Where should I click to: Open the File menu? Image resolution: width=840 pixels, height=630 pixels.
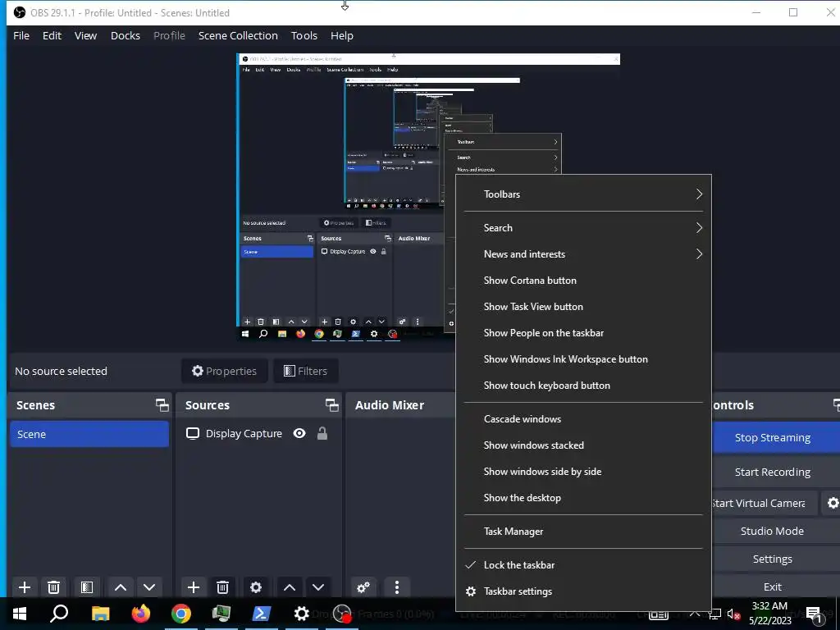(x=21, y=36)
